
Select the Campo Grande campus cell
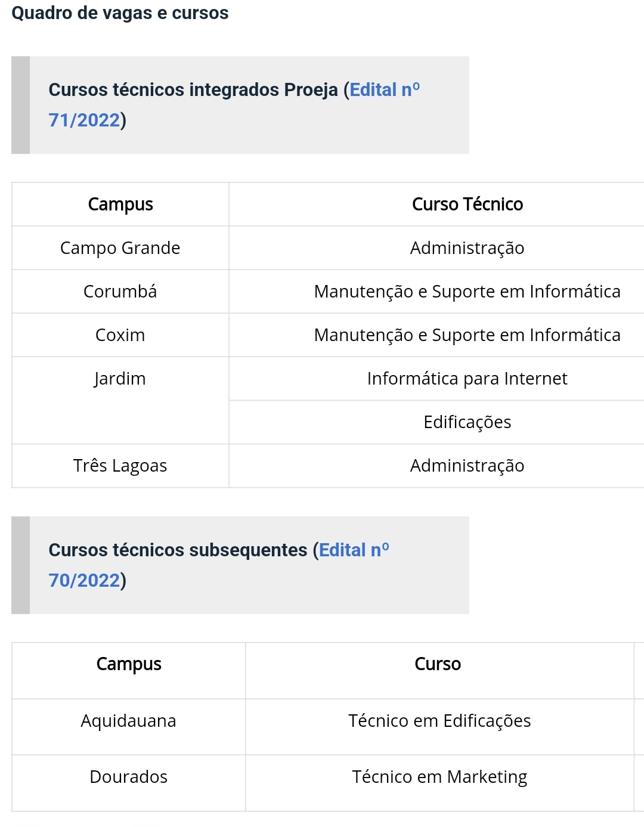click(120, 248)
